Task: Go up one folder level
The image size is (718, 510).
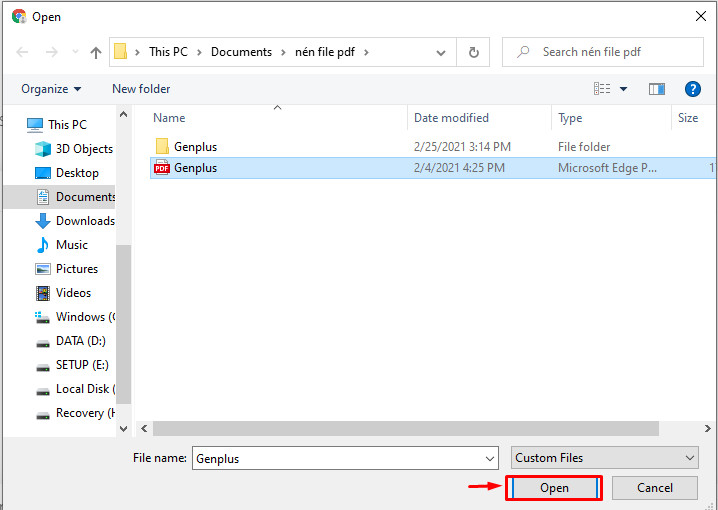Action: tap(95, 52)
